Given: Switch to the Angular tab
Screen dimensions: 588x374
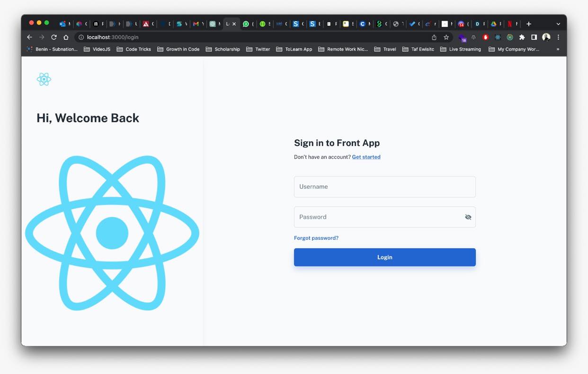Looking at the screenshot, I should tap(148, 24).
